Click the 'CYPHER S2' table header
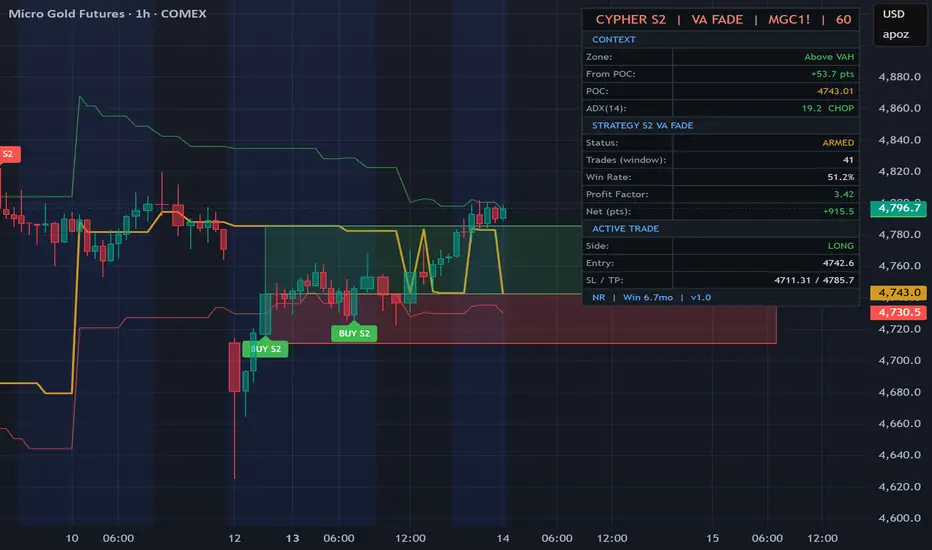 630,20
